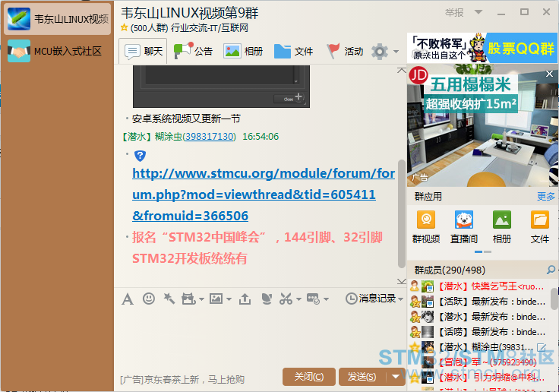Open 文件 app in 群应用 panel

point(540,227)
